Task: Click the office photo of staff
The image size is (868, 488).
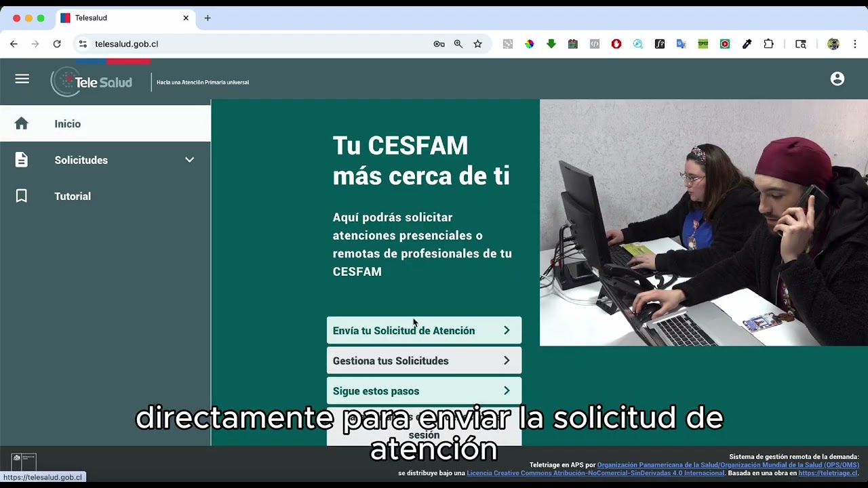Action: 704,222
